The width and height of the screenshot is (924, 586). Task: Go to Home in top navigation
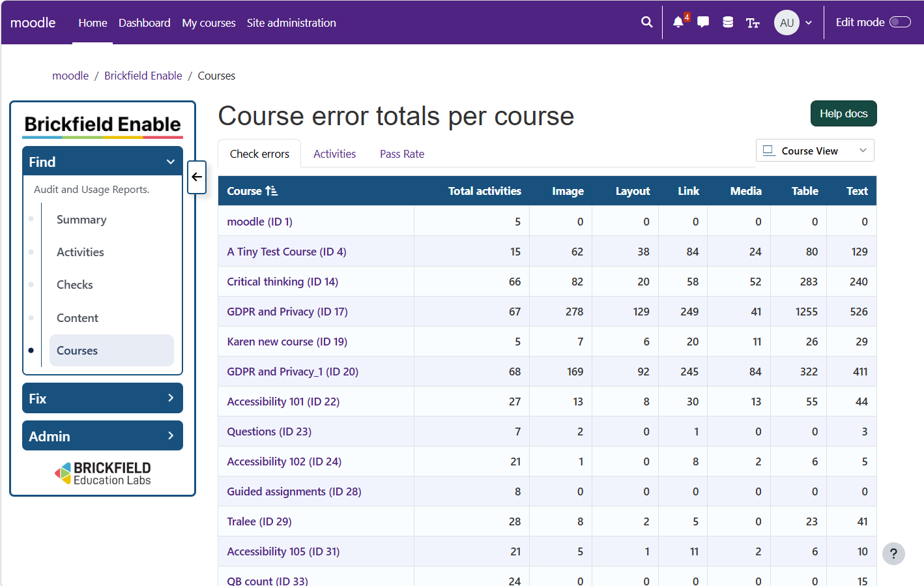point(93,23)
